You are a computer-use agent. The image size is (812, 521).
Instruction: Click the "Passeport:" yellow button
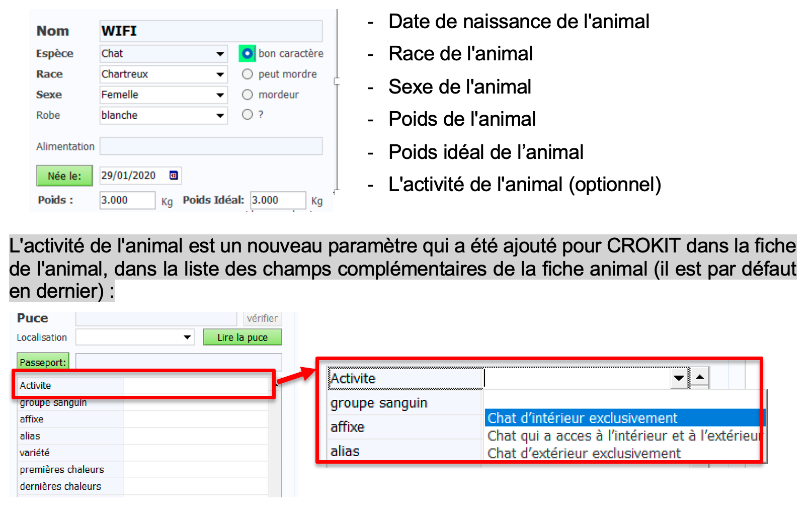(x=43, y=363)
